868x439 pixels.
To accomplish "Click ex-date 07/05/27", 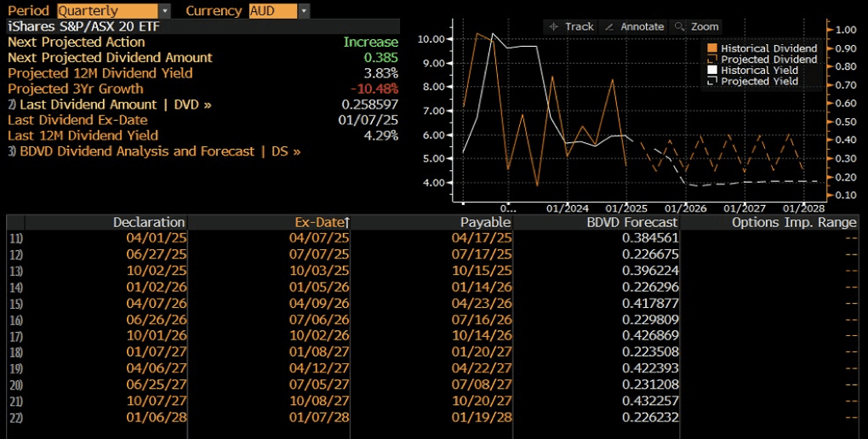I will pyautogui.click(x=319, y=385).
